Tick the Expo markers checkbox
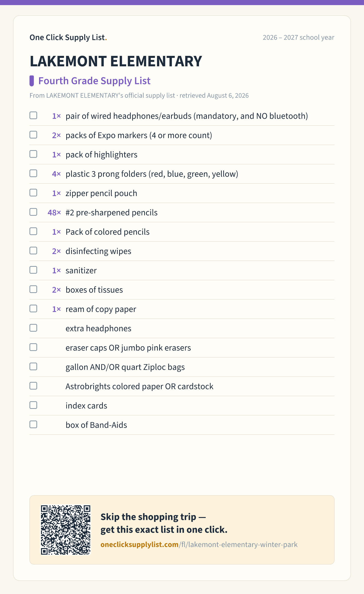 click(x=33, y=135)
